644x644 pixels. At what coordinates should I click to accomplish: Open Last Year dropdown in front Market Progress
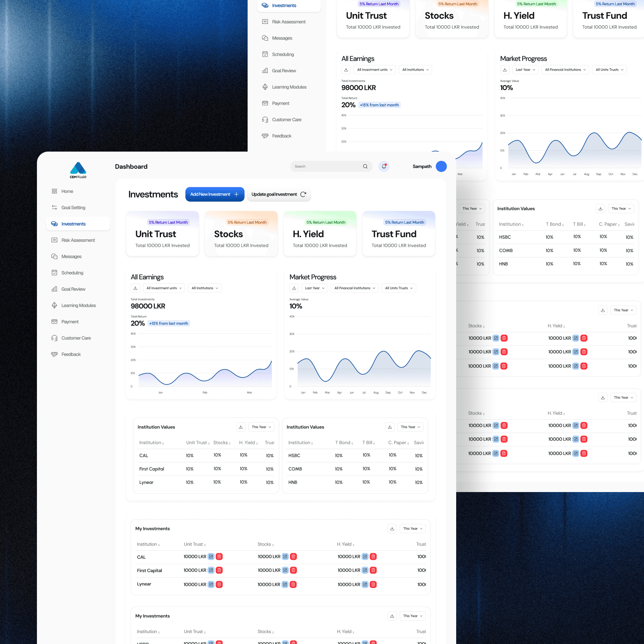coord(314,288)
